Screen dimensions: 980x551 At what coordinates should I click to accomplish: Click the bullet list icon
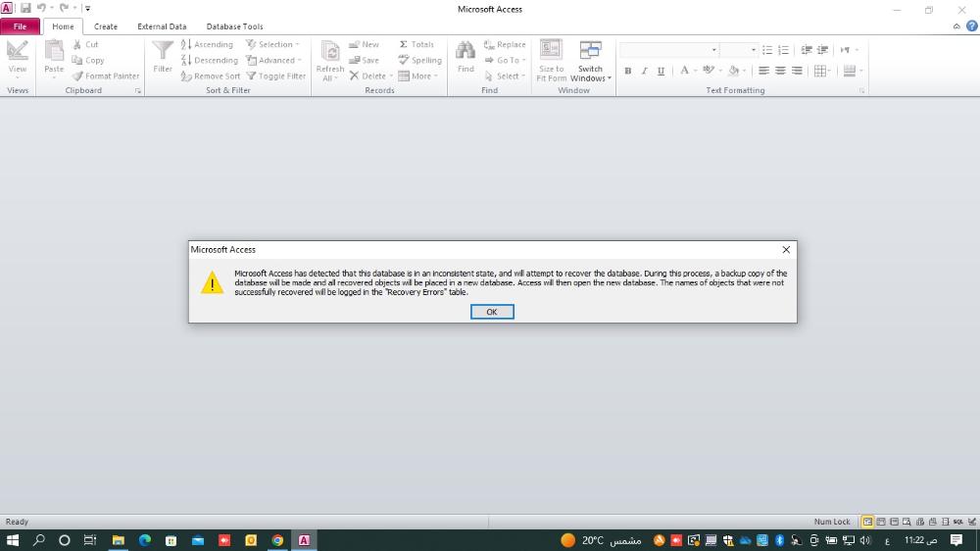767,50
